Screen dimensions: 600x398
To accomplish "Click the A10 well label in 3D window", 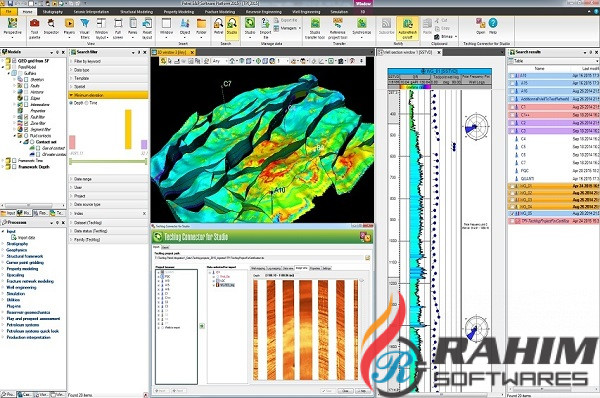I will (x=280, y=190).
